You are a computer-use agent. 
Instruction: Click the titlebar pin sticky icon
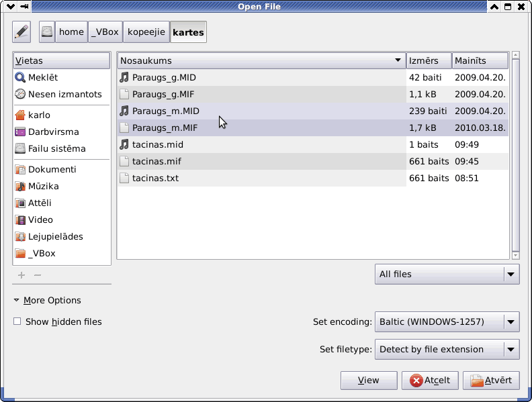(24, 7)
